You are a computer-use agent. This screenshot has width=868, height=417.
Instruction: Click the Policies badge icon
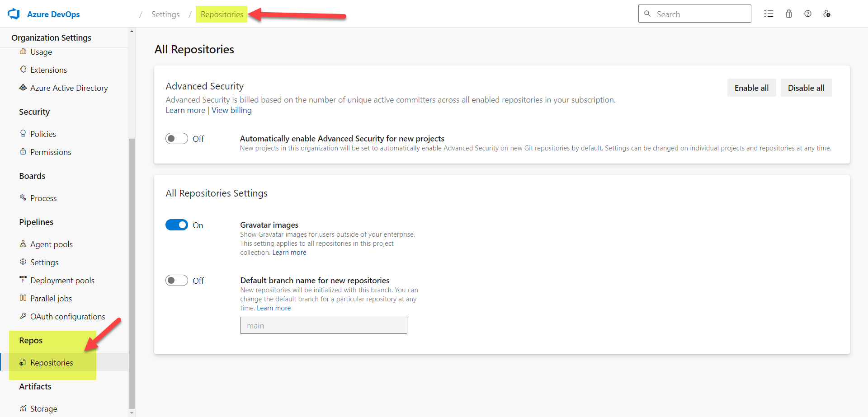(x=23, y=134)
